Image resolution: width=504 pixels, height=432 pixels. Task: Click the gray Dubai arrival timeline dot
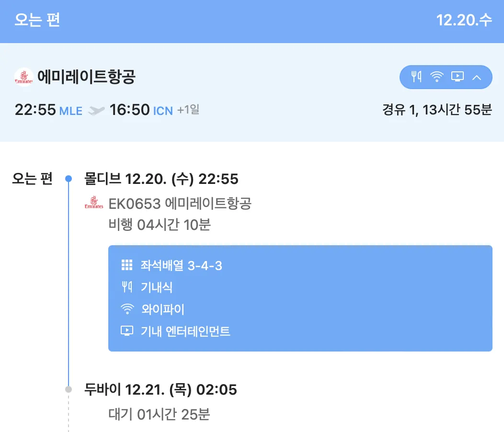coord(69,389)
